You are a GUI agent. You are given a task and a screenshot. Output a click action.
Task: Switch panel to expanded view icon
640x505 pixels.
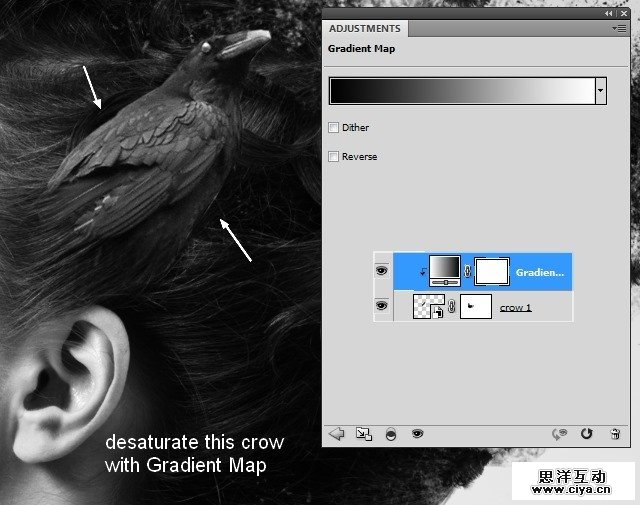tap(364, 434)
